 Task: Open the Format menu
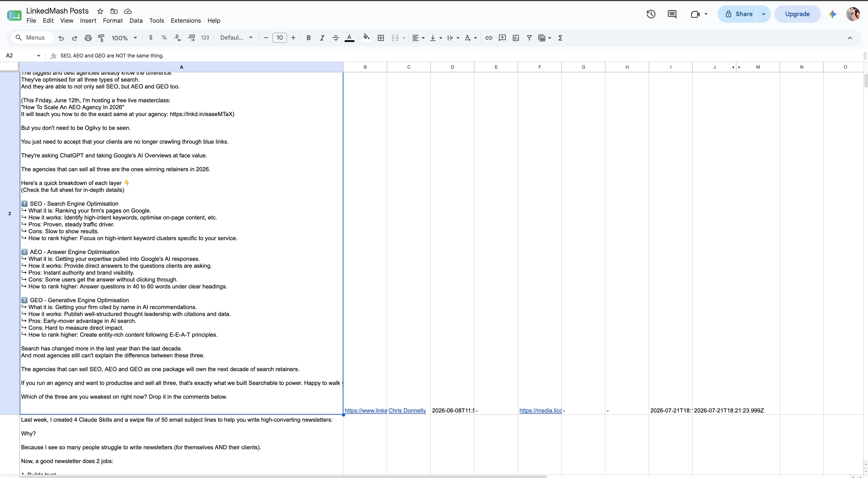coord(113,21)
